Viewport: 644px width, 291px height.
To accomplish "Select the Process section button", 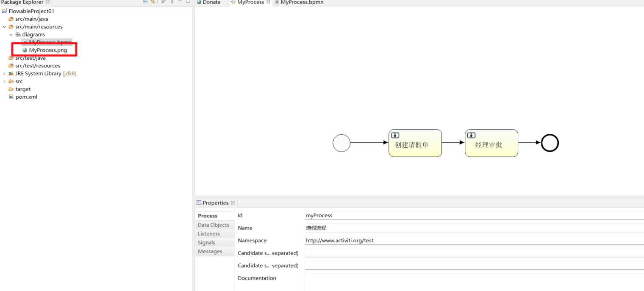I will (207, 216).
